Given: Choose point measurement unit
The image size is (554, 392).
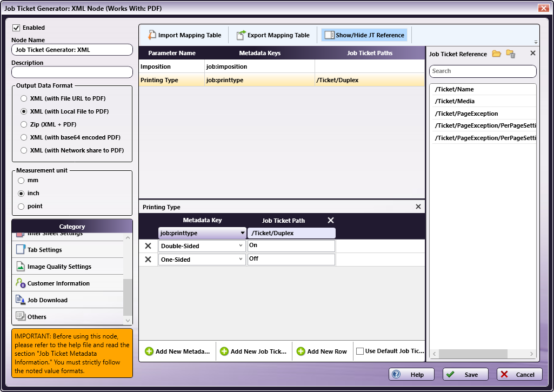Looking at the screenshot, I should click(x=21, y=207).
